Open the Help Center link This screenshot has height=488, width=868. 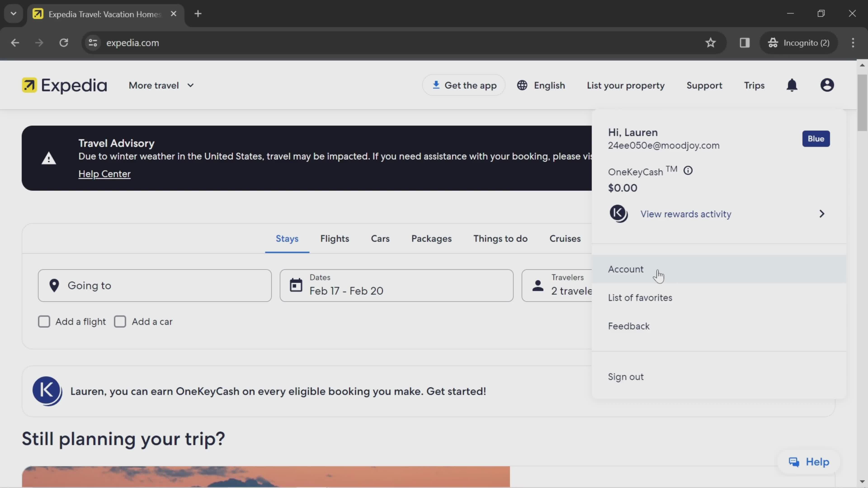click(104, 174)
